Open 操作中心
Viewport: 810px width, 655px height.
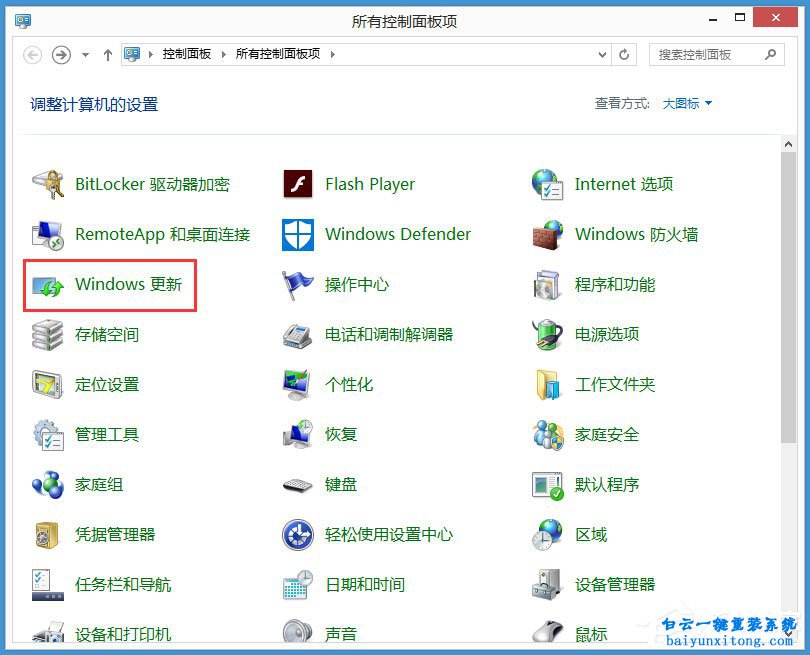pos(356,285)
